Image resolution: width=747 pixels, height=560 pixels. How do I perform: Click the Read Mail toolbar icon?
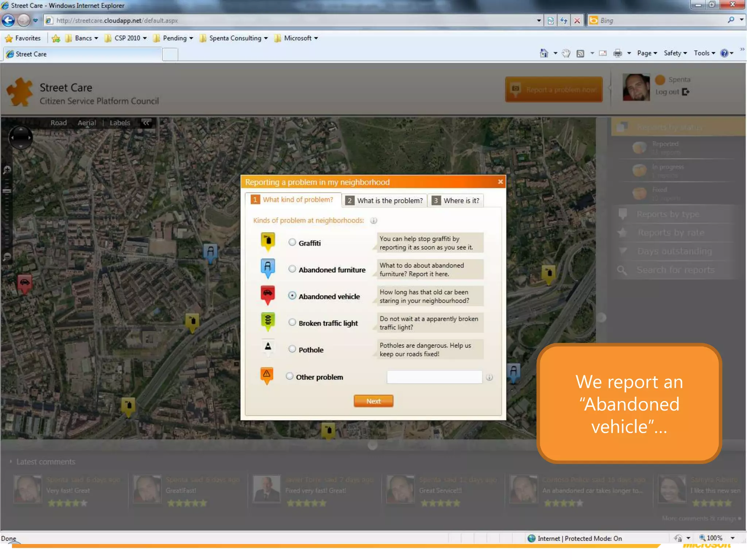tap(603, 53)
